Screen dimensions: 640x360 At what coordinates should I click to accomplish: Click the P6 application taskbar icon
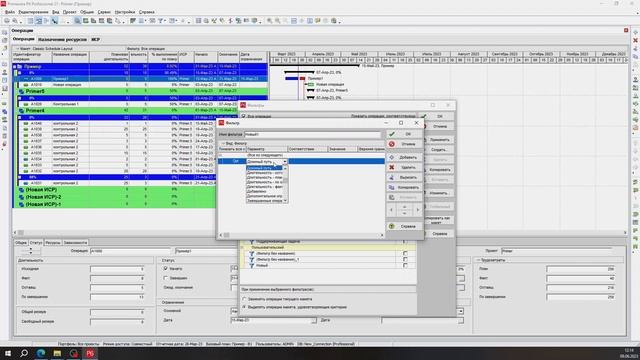(x=90, y=353)
